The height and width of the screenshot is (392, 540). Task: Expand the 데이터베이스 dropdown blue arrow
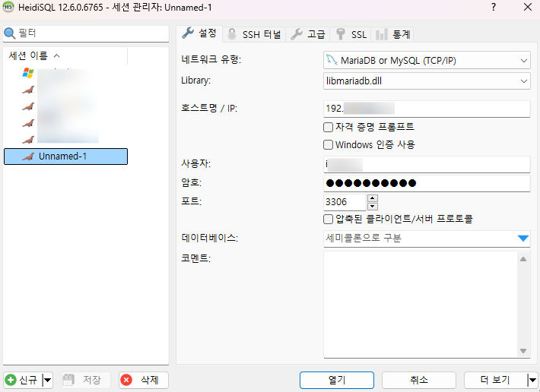[523, 239]
